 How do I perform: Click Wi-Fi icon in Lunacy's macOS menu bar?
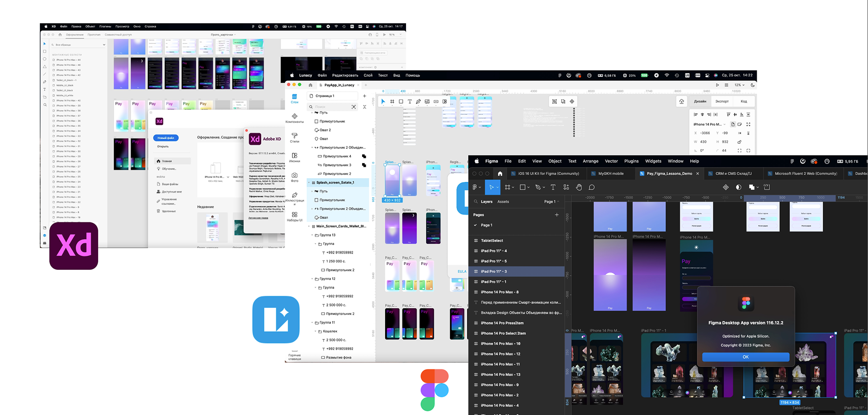(666, 75)
